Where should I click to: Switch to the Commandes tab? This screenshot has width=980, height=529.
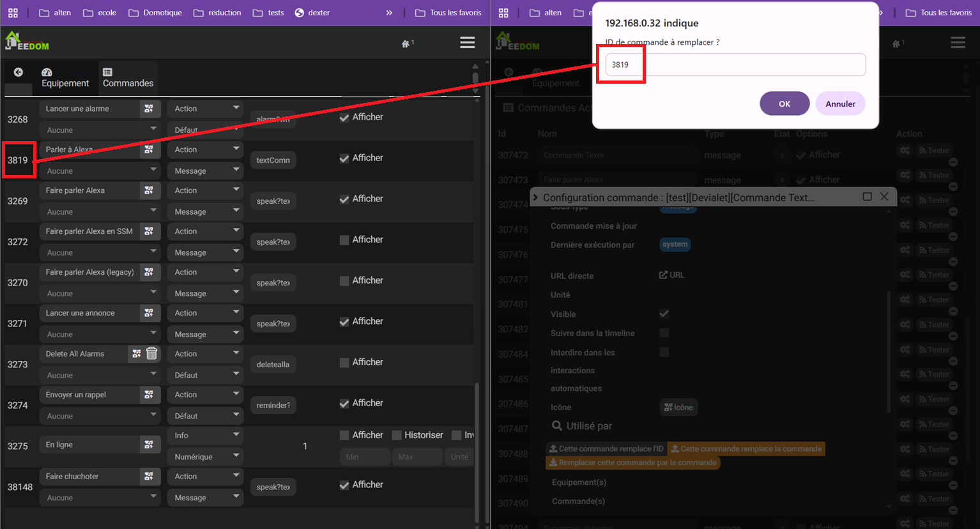tap(128, 77)
